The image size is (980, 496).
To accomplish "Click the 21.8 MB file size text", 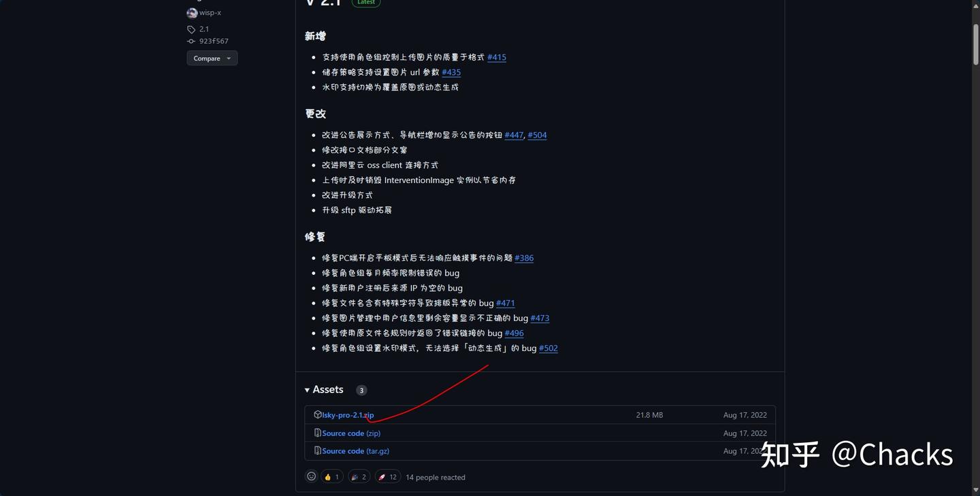I will click(649, 415).
